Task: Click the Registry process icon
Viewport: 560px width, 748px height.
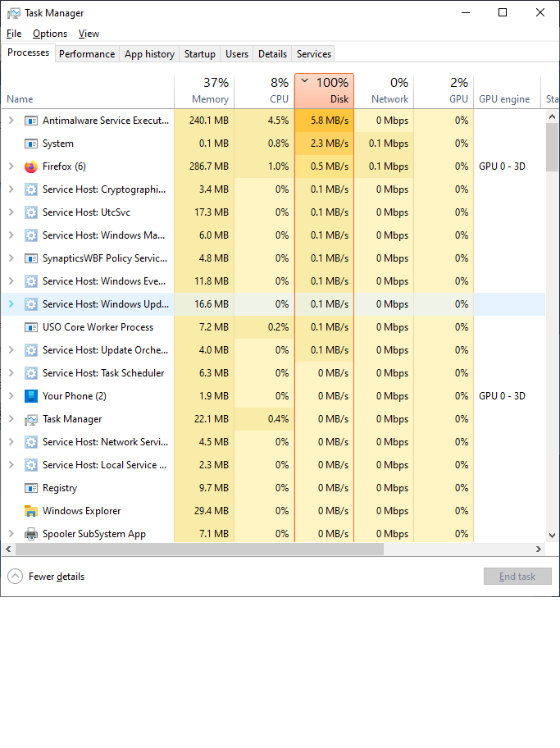Action: click(31, 488)
